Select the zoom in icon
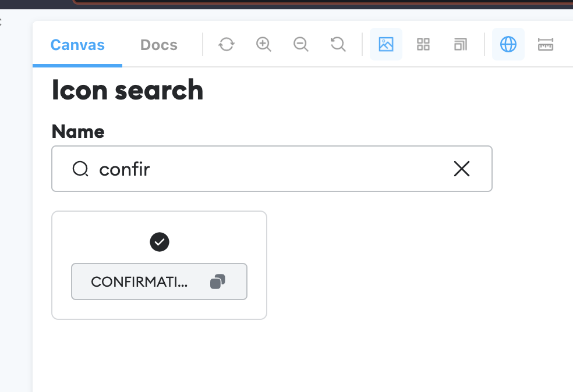 point(263,44)
